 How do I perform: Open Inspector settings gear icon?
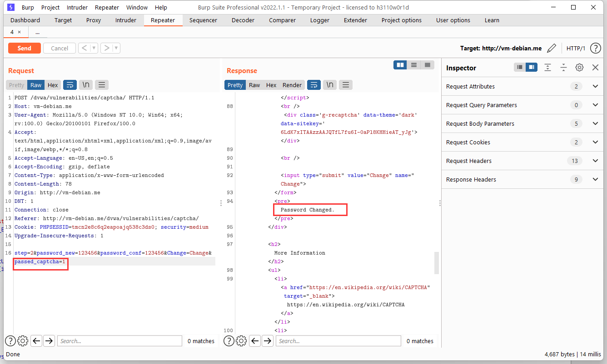pos(579,67)
